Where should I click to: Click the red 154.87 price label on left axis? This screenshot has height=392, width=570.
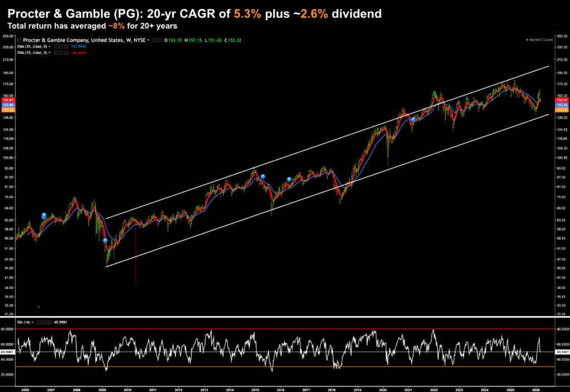pos(7,100)
